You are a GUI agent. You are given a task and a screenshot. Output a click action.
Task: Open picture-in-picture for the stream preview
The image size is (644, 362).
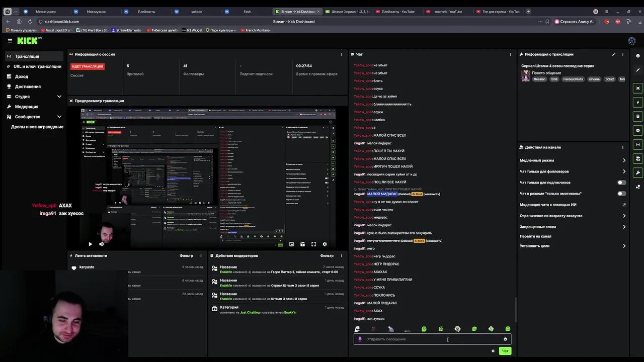291,244
